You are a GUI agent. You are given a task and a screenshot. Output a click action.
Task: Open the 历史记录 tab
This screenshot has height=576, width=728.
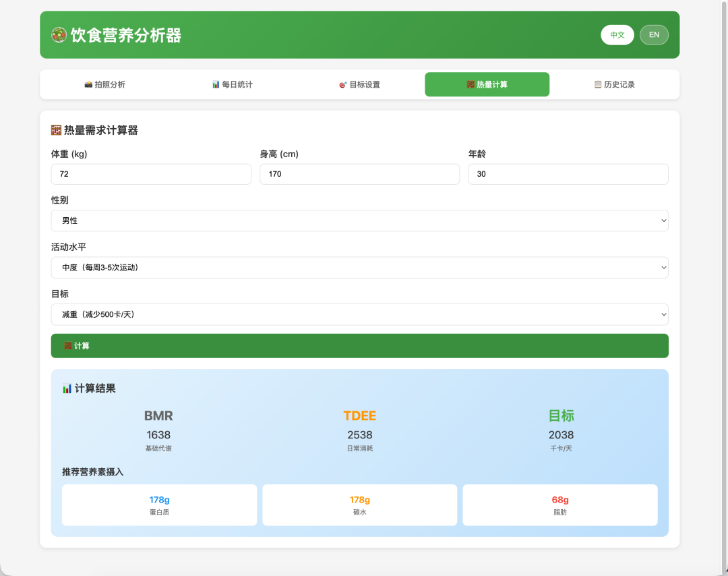[x=615, y=84]
